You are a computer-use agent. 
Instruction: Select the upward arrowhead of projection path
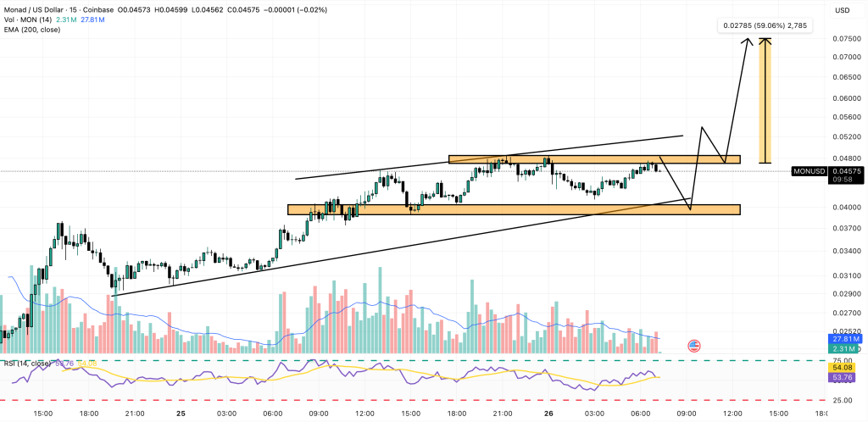[747, 42]
